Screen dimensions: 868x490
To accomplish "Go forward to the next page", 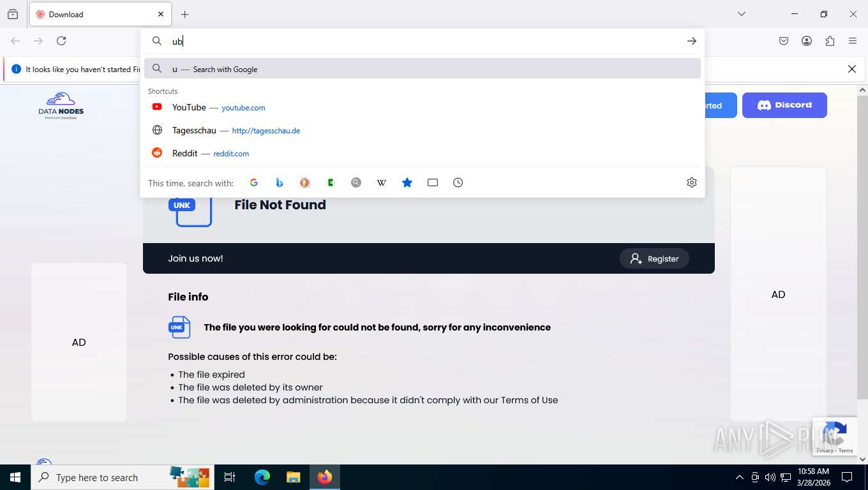I will pyautogui.click(x=38, y=41).
